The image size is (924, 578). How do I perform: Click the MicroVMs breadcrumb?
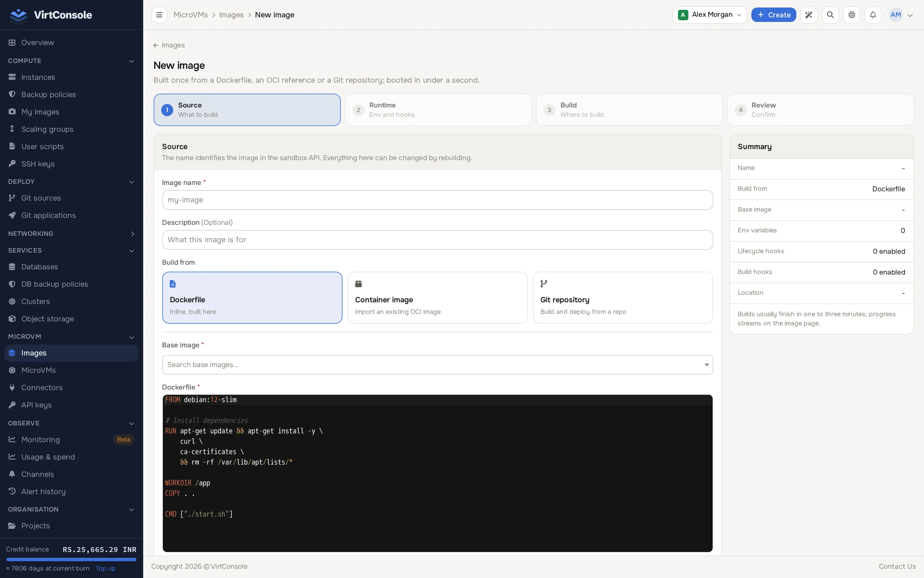pyautogui.click(x=191, y=15)
